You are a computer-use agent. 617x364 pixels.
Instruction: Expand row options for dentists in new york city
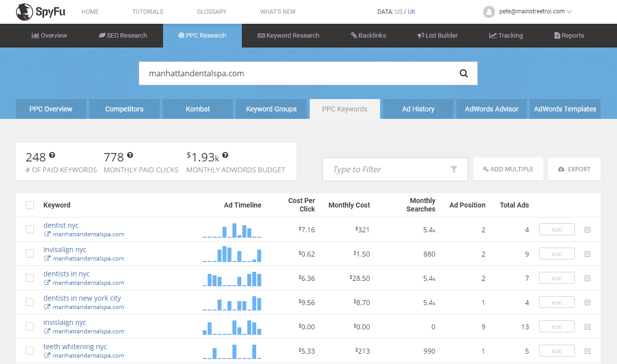point(587,303)
